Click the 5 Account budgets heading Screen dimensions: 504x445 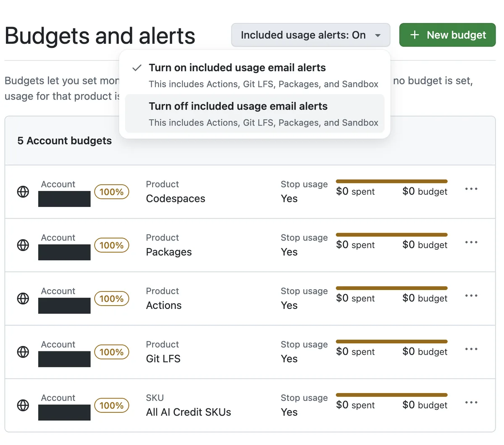click(65, 141)
